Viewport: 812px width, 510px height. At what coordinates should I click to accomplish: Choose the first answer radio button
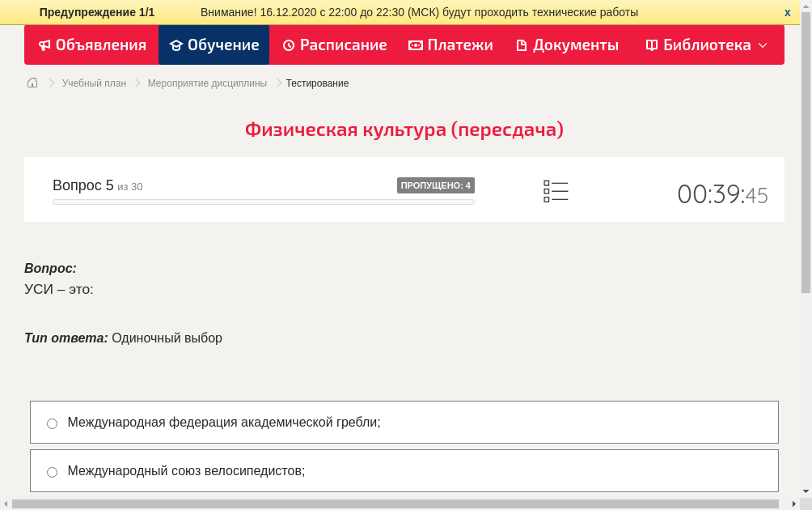(52, 423)
